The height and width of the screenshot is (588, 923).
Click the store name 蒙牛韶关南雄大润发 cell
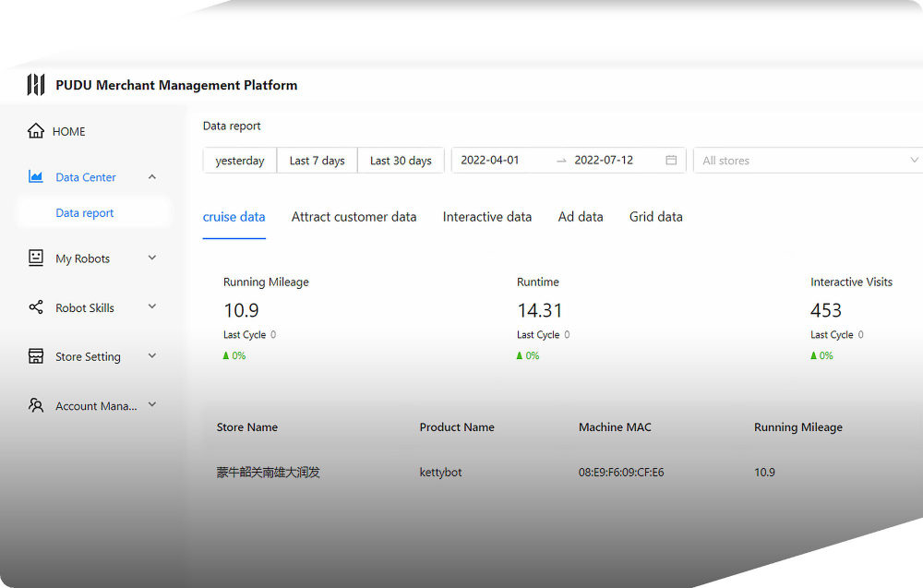pyautogui.click(x=268, y=472)
